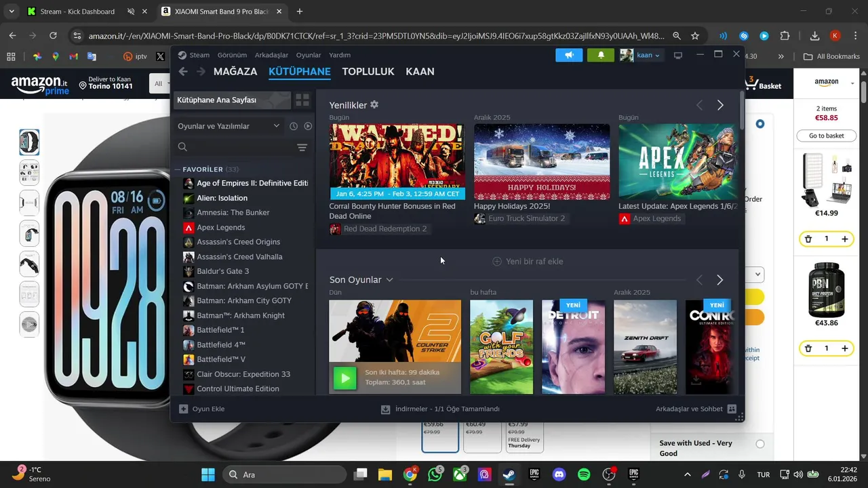Viewport: 868px width, 488px height.
Task: Bookmark this page with Chrome star icon
Action: click(695, 36)
